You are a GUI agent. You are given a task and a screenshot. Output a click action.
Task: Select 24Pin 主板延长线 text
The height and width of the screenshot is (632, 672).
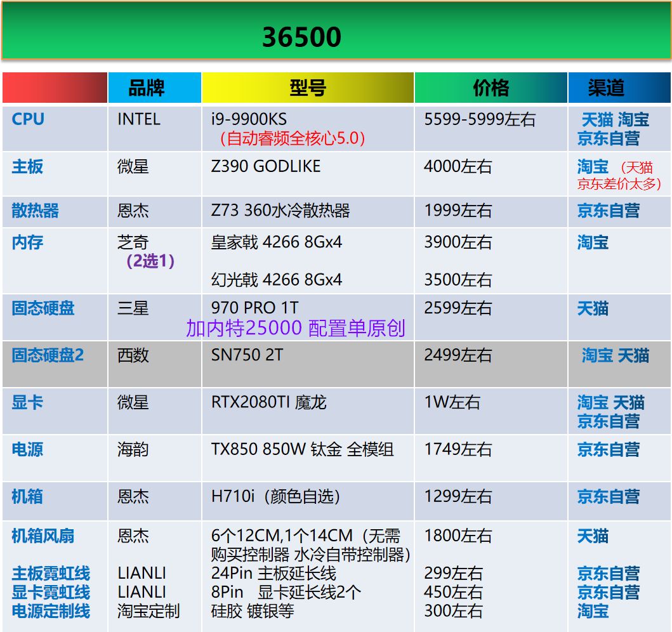click(x=273, y=573)
